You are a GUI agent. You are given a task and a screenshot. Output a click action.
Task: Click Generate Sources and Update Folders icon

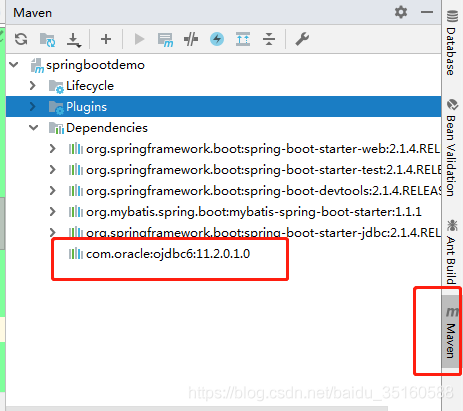coord(47,39)
